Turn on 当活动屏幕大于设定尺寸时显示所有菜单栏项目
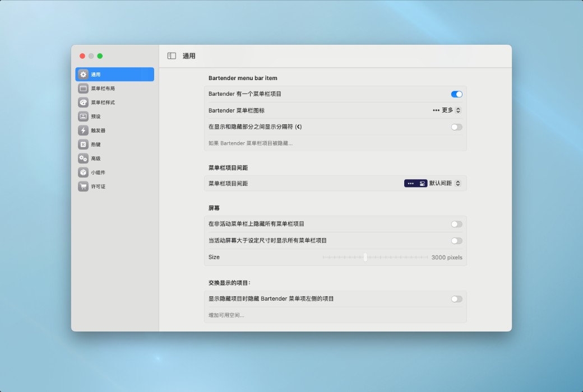The width and height of the screenshot is (583, 392). coord(456,241)
